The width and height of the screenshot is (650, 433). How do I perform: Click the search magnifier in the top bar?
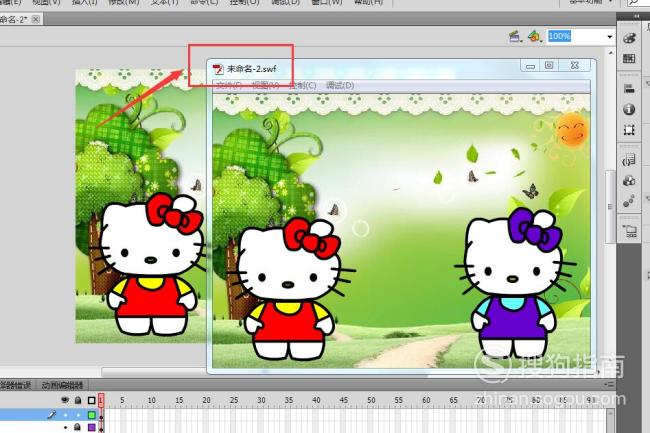pos(633,2)
